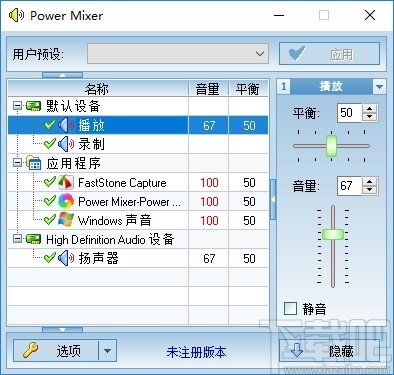
Task: Click the wrench icon on the 选项 button
Action: click(30, 350)
